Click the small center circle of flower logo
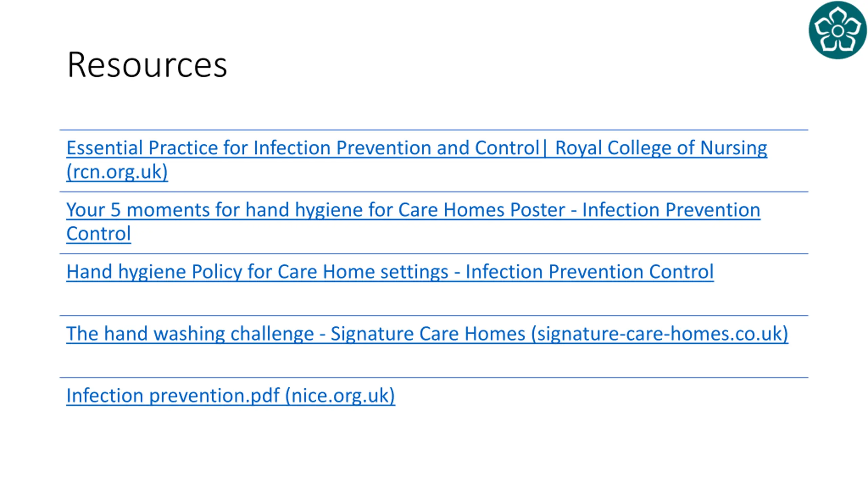868x488 pixels. pyautogui.click(x=837, y=31)
